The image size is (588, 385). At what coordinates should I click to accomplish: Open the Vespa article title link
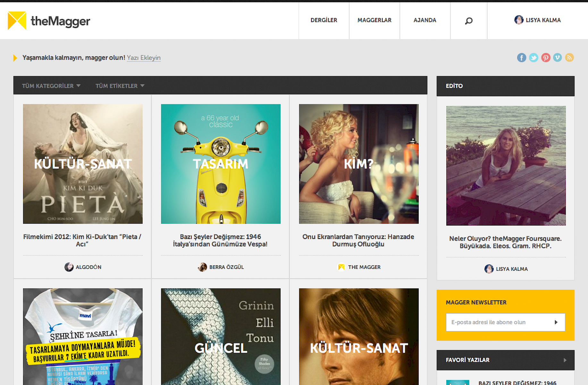pos(220,240)
